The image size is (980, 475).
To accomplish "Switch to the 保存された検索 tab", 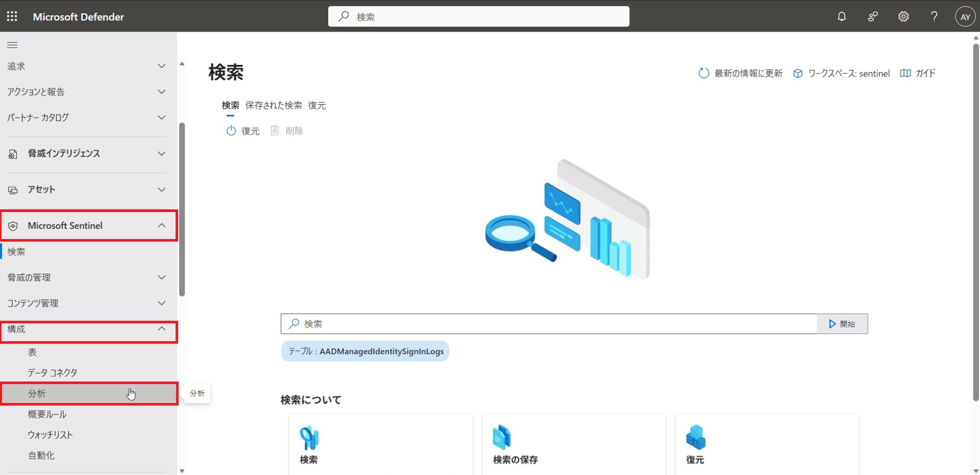I will (x=274, y=105).
